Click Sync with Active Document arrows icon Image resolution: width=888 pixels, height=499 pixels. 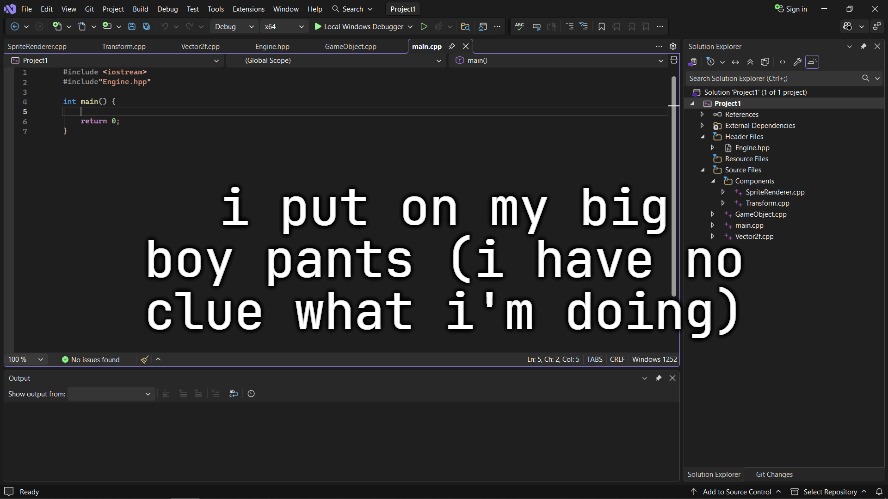point(735,62)
